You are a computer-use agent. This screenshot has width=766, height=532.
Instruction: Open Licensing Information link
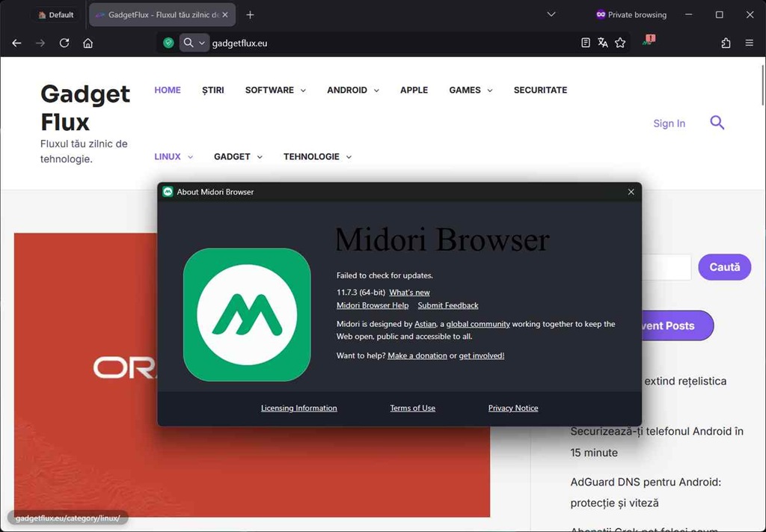[299, 408]
